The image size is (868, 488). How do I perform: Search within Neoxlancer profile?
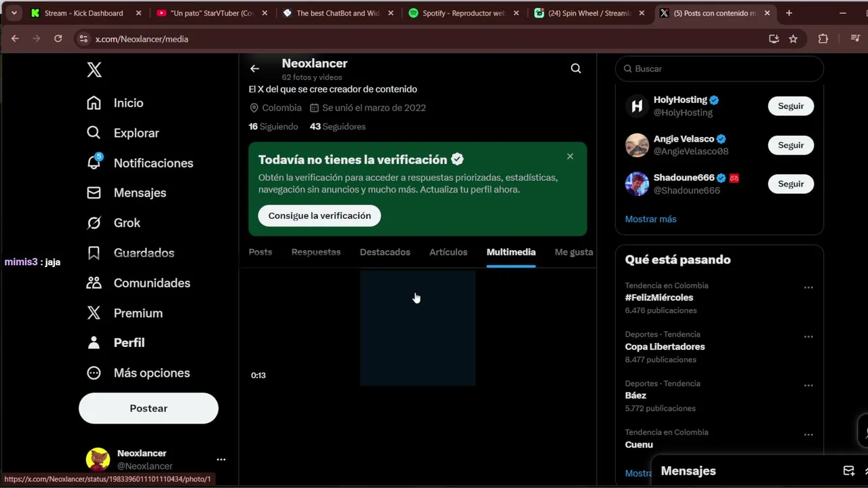(576, 68)
